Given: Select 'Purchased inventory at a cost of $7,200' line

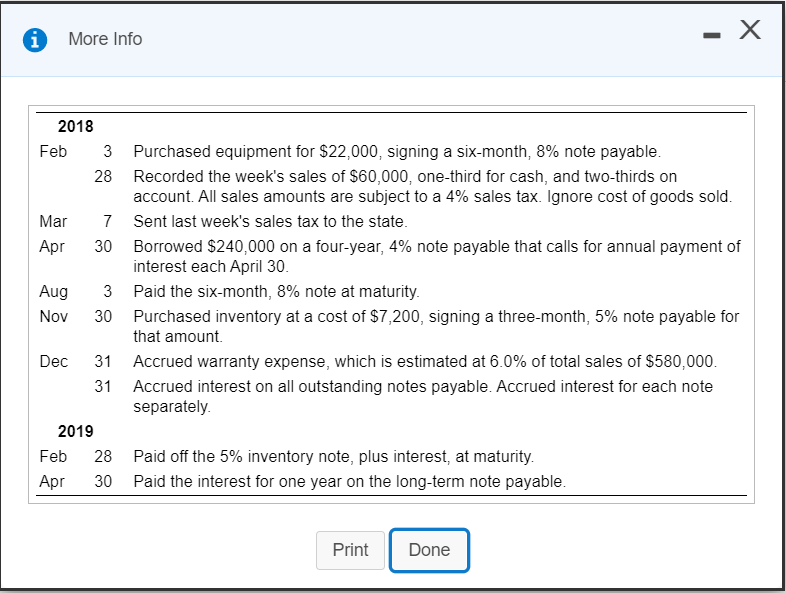Looking at the screenshot, I should [x=436, y=316].
